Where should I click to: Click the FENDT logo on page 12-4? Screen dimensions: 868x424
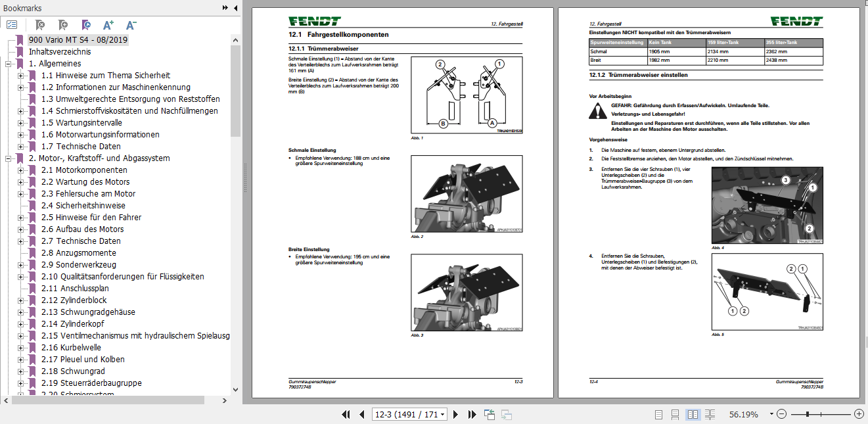(796, 21)
